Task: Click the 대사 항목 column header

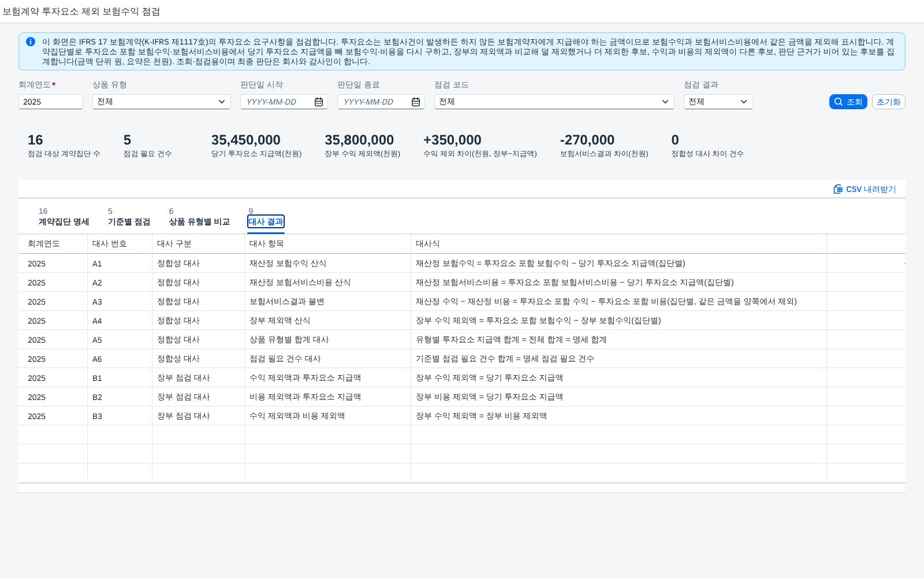Action: (x=327, y=244)
